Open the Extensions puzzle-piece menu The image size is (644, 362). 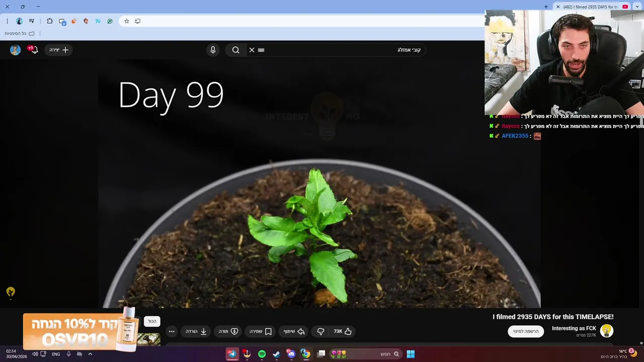49,21
